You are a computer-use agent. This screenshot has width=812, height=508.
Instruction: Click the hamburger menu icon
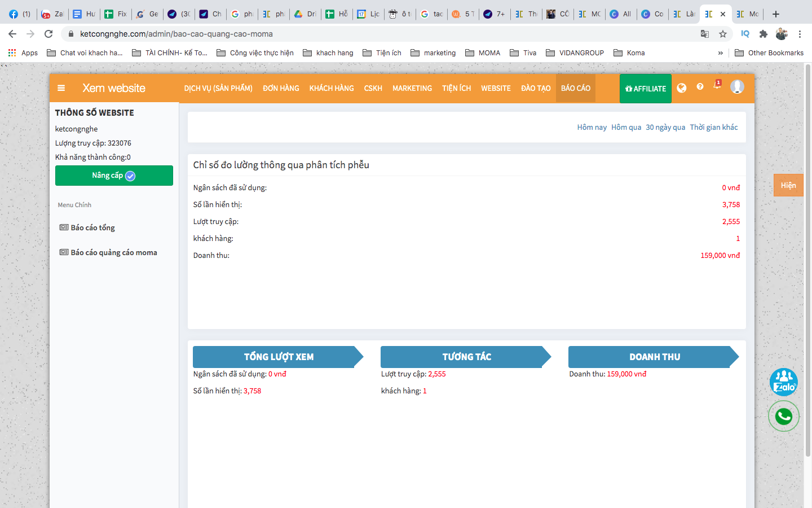[x=61, y=88]
